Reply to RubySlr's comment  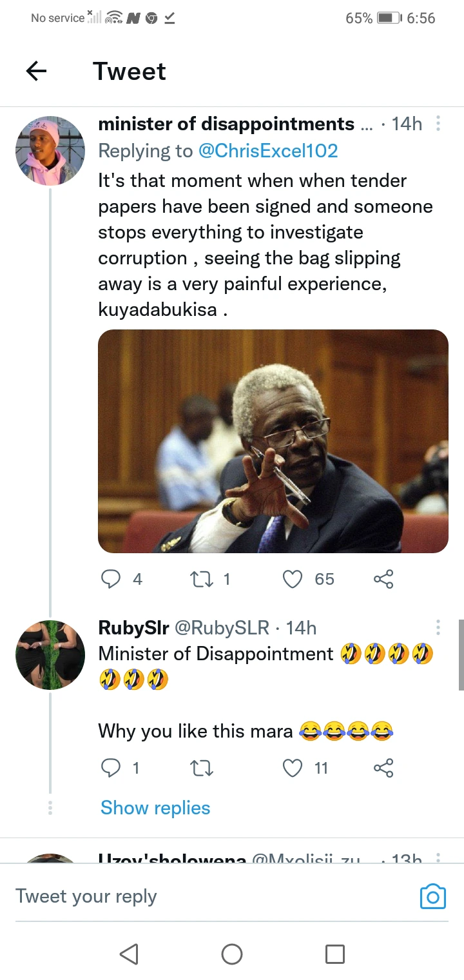click(x=111, y=768)
